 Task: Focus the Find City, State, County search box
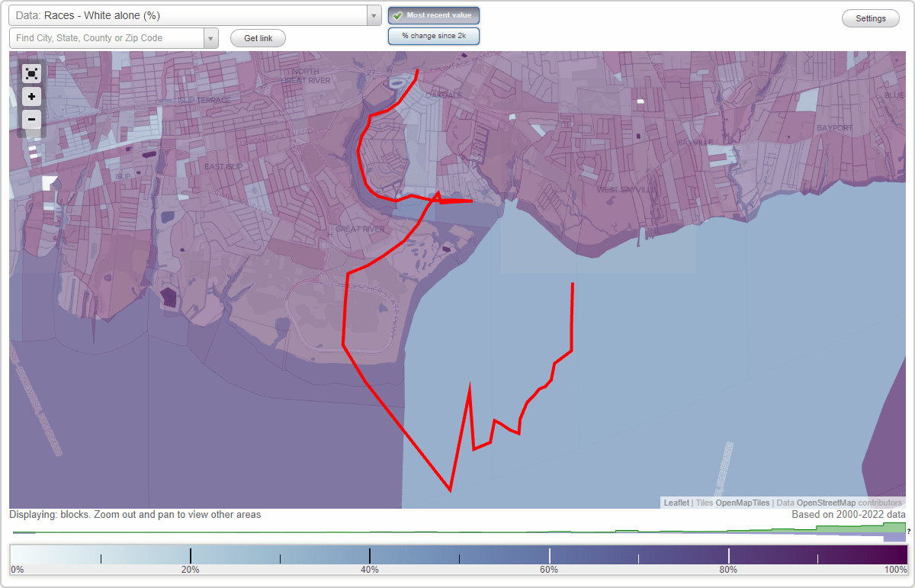tap(107, 38)
